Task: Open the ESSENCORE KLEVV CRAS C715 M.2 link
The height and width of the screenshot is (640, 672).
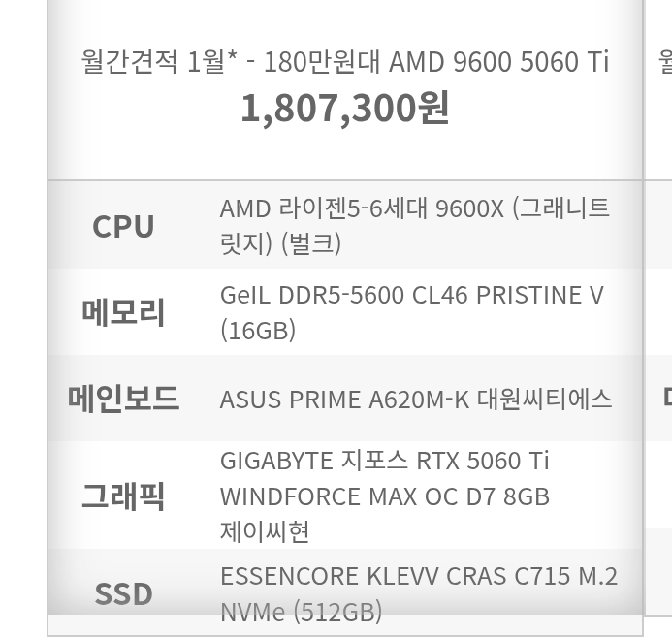Action: [418, 576]
